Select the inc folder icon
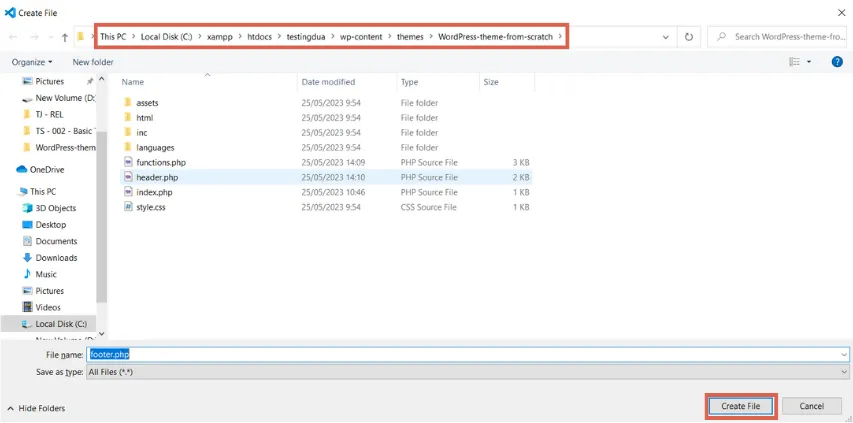Viewport: 853px width, 423px height. pyautogui.click(x=128, y=132)
